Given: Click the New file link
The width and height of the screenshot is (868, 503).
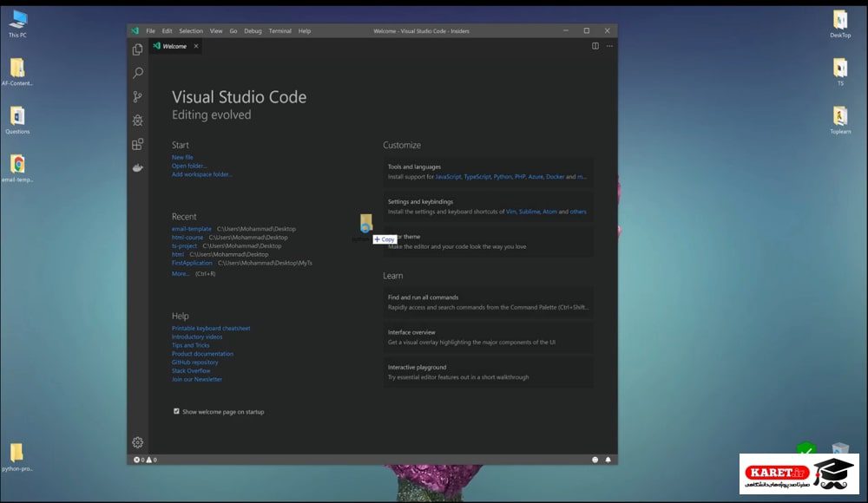Looking at the screenshot, I should click(x=182, y=157).
